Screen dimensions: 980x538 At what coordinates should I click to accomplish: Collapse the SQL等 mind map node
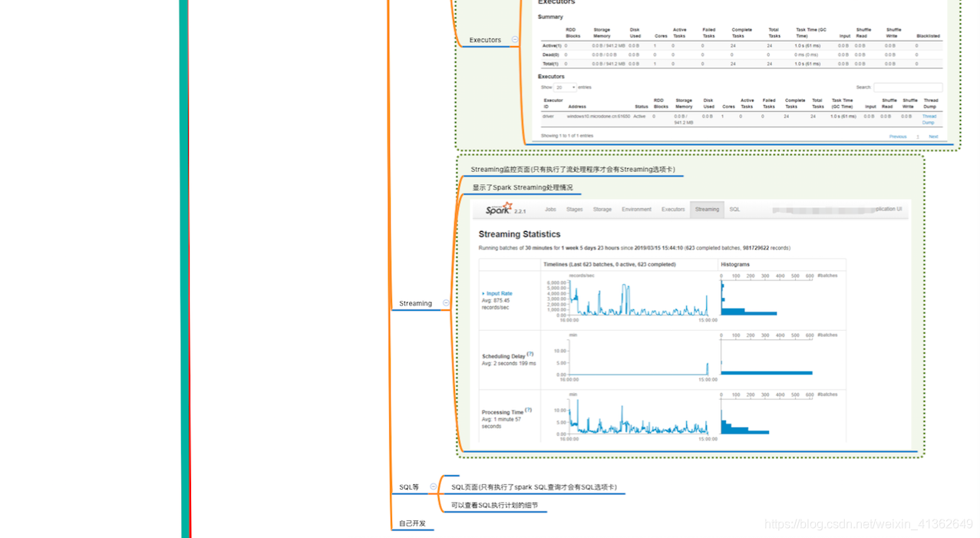tap(433, 487)
